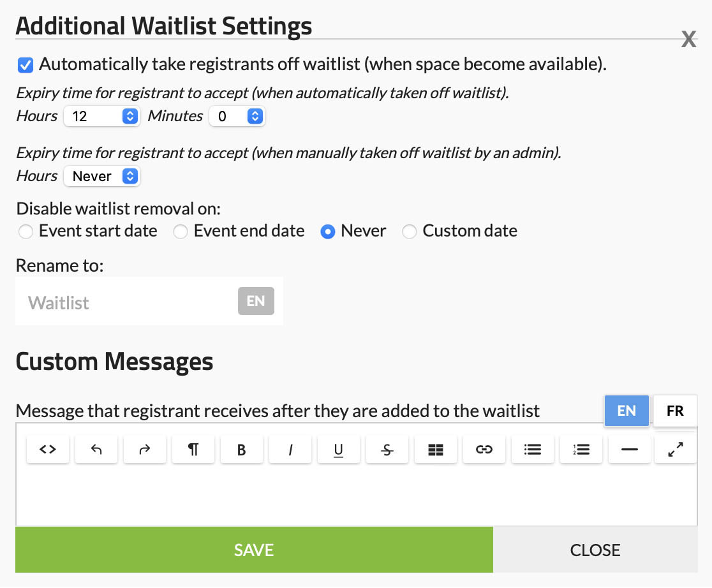The width and height of the screenshot is (712, 588).
Task: Insert a table with the table icon
Action: [x=436, y=450]
